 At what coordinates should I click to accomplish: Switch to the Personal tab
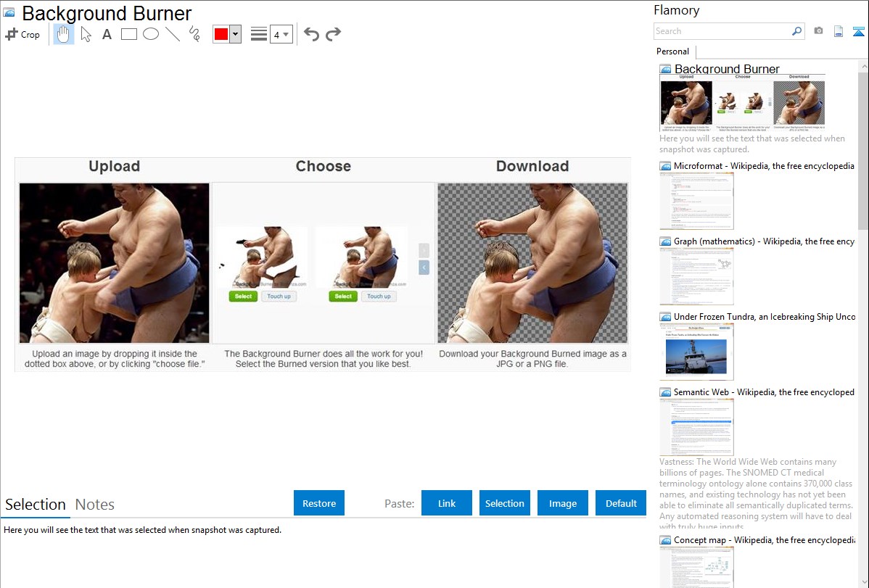pos(673,51)
